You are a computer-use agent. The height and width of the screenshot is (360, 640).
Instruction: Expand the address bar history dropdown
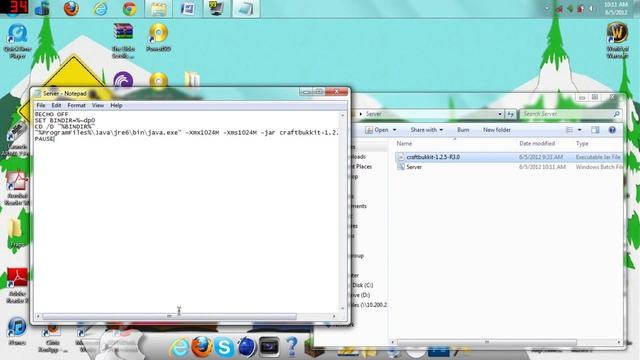500,114
